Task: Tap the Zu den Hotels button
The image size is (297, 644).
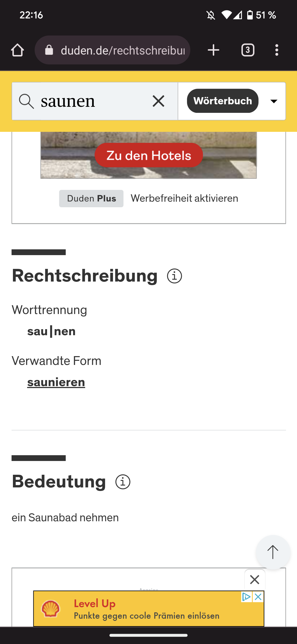Action: tap(148, 155)
